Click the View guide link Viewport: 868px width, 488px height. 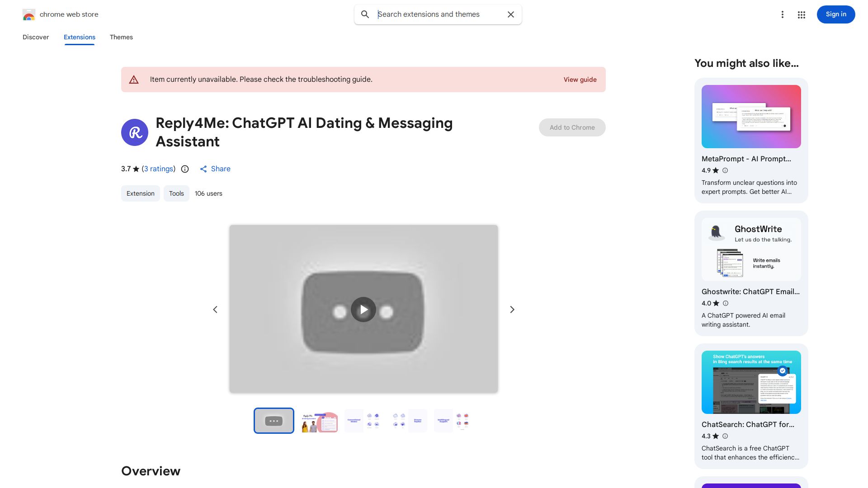coord(580,80)
